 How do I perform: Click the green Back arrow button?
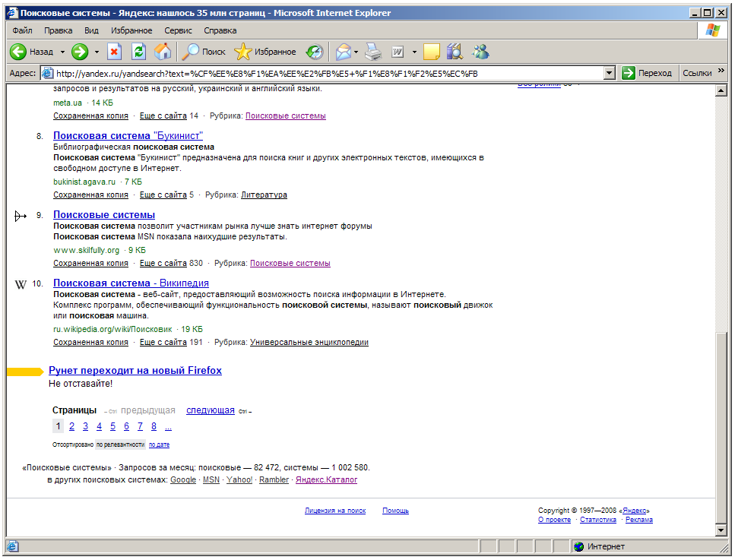pos(18,52)
